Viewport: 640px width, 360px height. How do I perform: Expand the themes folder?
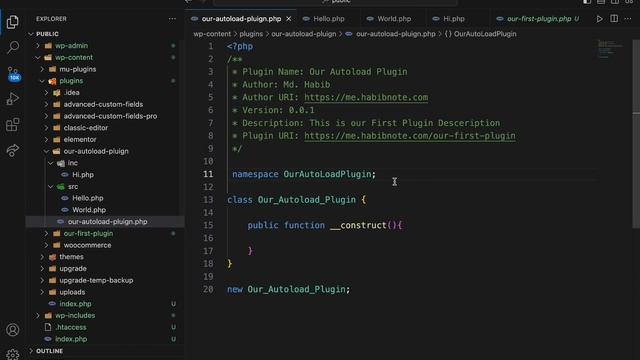pos(42,257)
